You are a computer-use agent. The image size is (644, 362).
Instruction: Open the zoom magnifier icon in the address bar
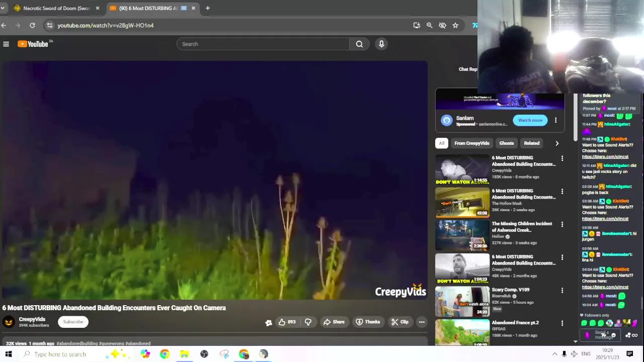pos(429,25)
